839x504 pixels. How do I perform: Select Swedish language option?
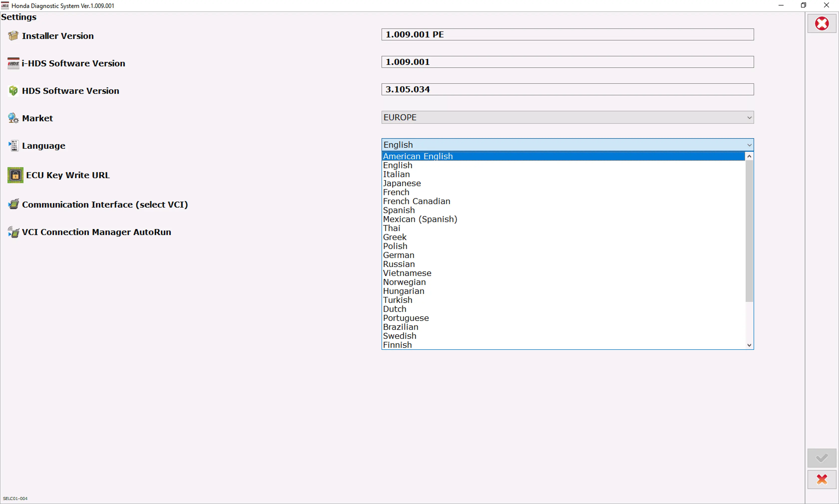pyautogui.click(x=563, y=336)
